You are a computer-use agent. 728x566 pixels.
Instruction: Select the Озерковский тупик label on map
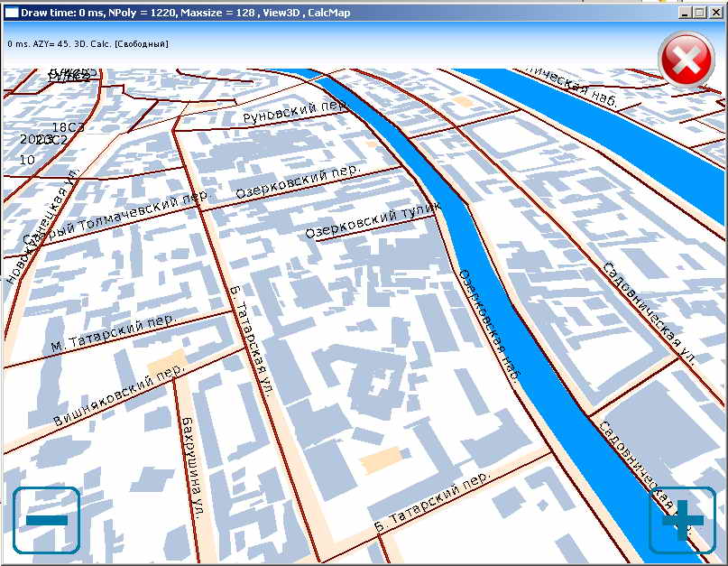tap(373, 221)
